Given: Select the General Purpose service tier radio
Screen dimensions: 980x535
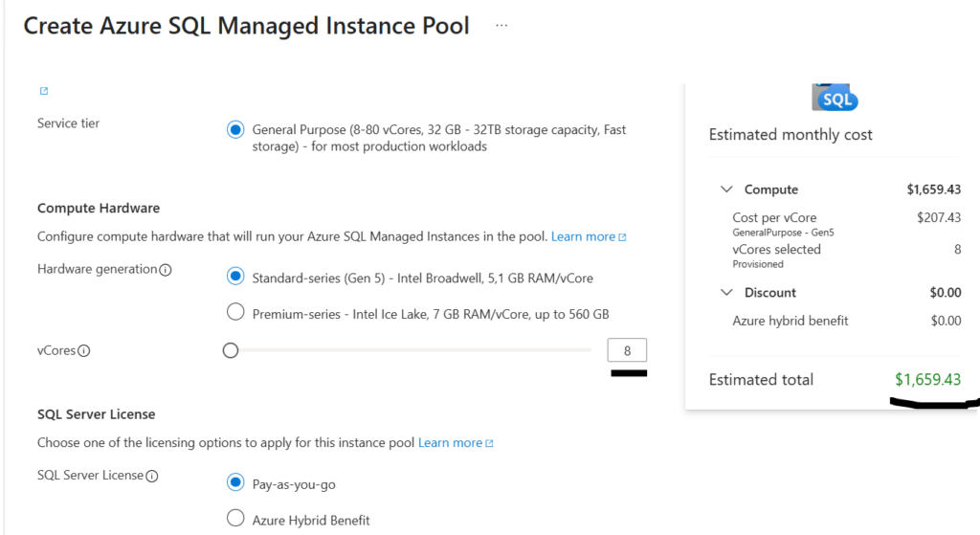Looking at the screenshot, I should pyautogui.click(x=235, y=130).
